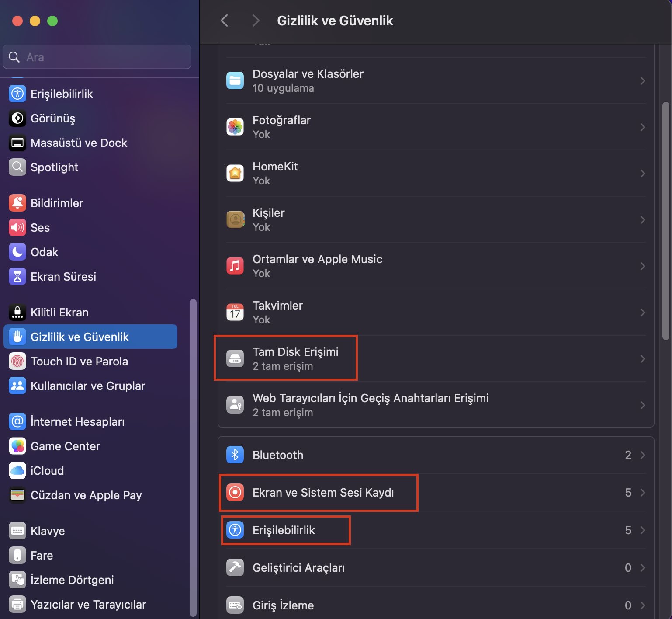Screen dimensions: 672x619
Task: Open chevron for Web Tarayıcıları Geçiş Anahtarları
Action: [642, 405]
